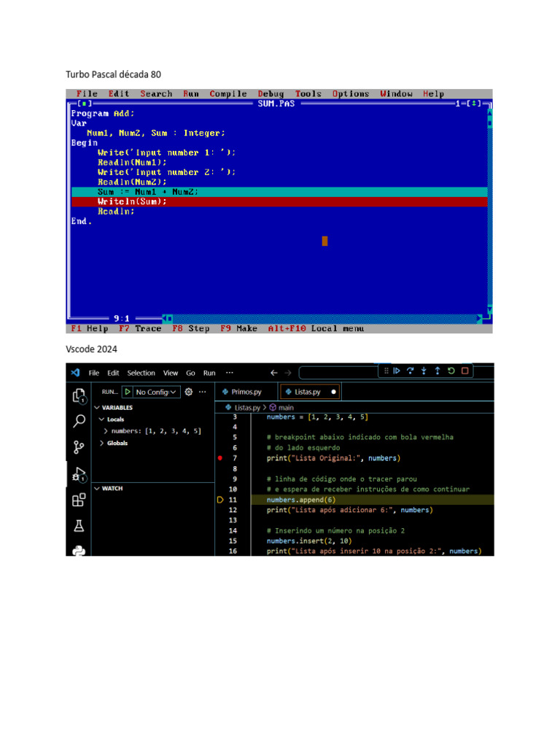Click the highlighted numbers.append(6) line
The height and width of the screenshot is (747, 560).
[373, 500]
